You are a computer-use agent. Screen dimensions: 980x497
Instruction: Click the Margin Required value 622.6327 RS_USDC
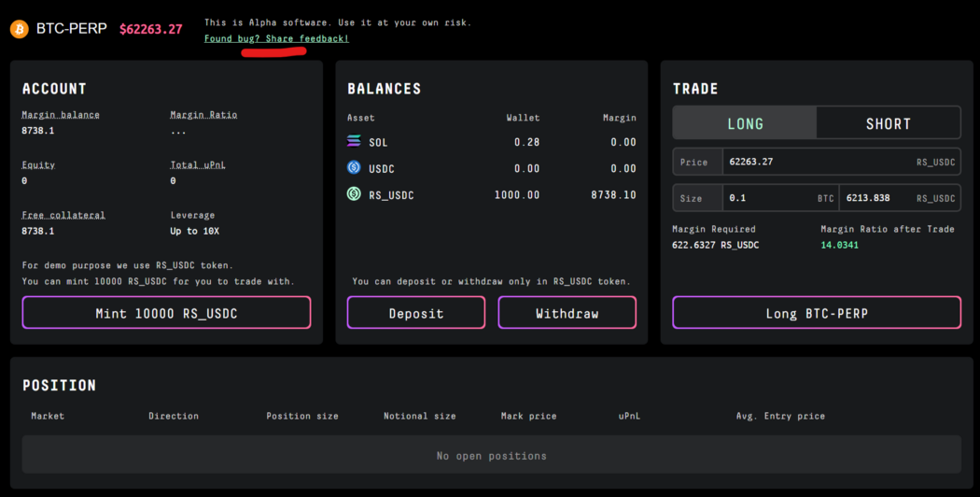point(716,245)
